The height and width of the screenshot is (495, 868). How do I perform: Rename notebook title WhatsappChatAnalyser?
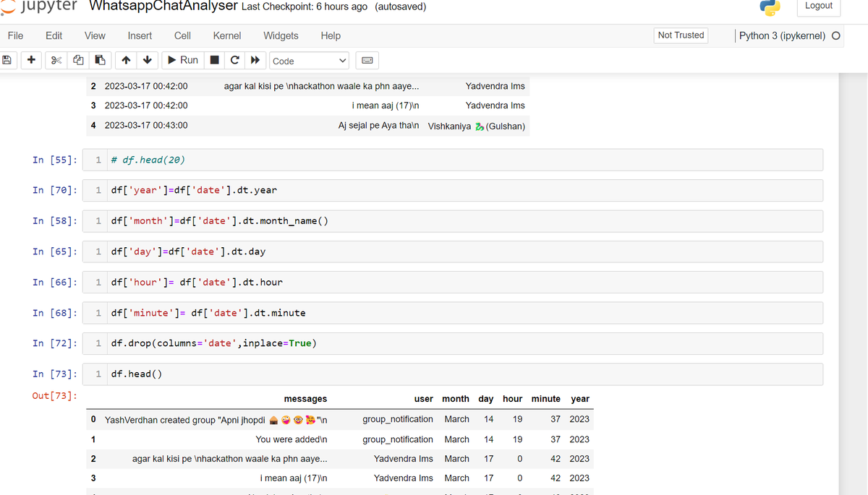[163, 7]
